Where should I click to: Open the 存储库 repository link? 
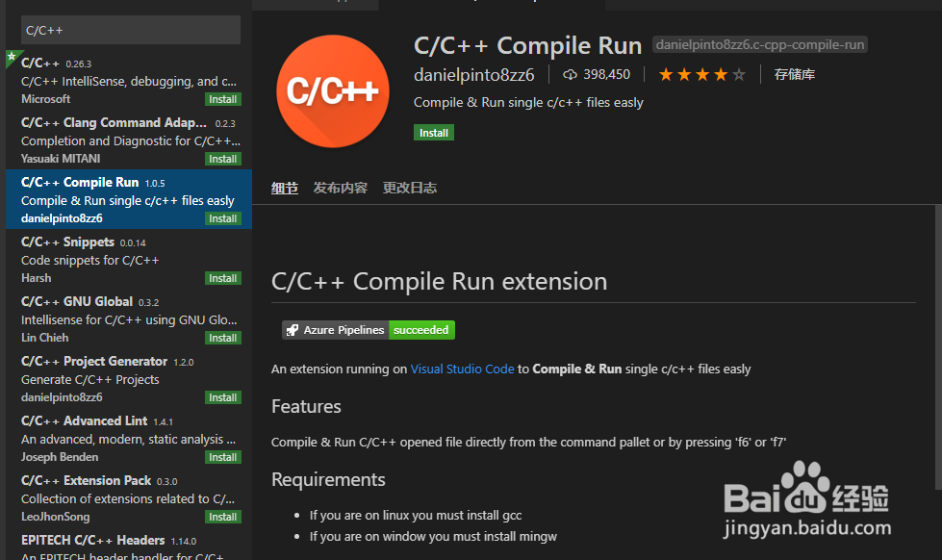(794, 74)
